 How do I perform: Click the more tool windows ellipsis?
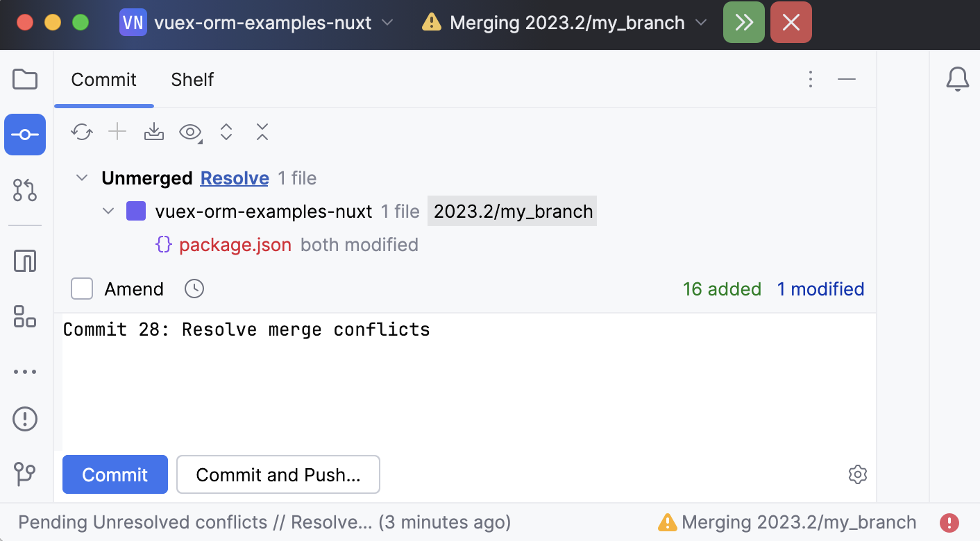point(25,371)
